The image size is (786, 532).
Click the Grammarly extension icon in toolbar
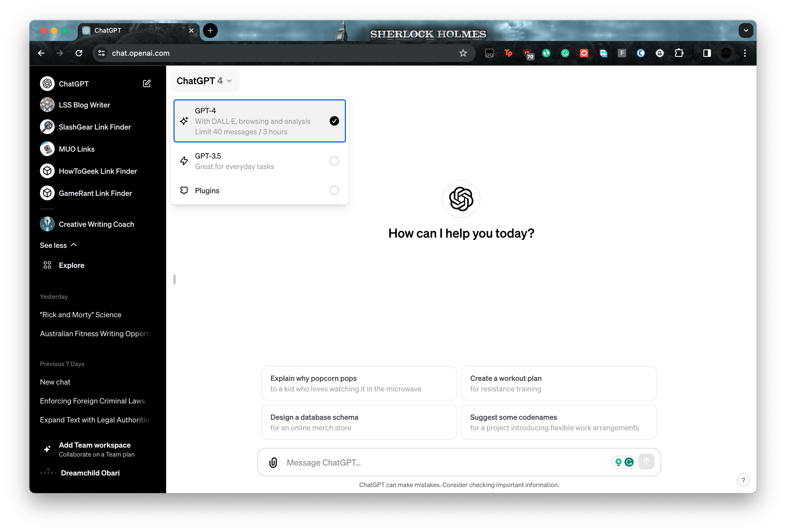pos(565,53)
